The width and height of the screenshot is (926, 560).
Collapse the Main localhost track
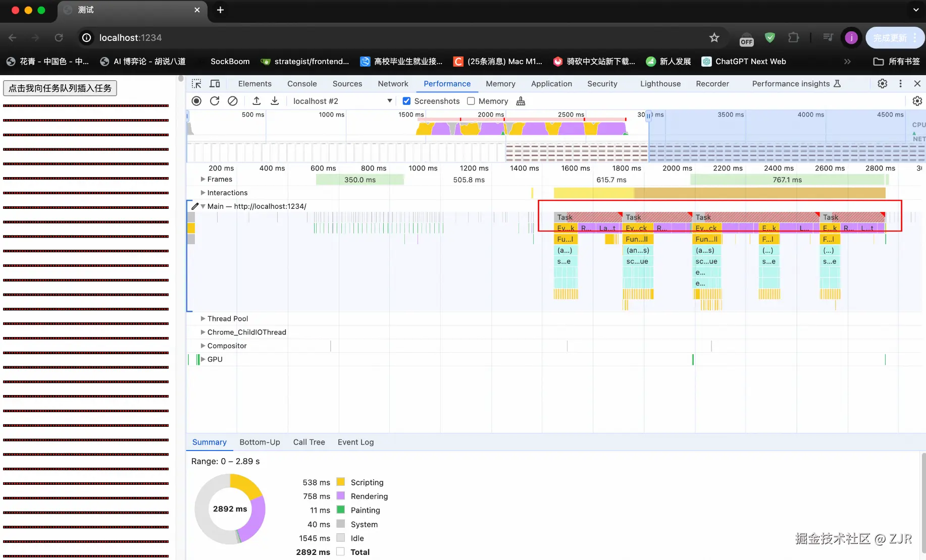[x=203, y=206]
